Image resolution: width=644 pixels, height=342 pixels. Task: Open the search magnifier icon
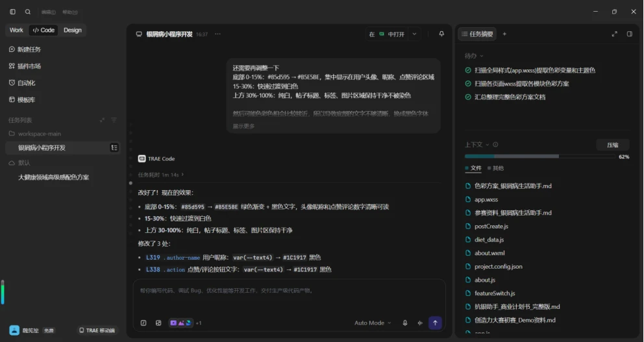point(27,12)
